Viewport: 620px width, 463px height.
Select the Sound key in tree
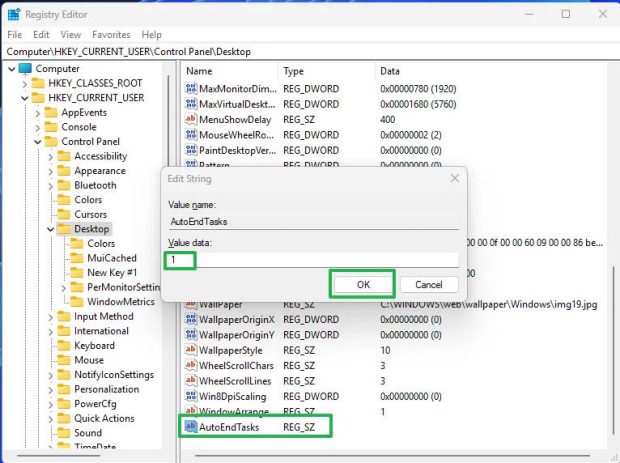[88, 433]
